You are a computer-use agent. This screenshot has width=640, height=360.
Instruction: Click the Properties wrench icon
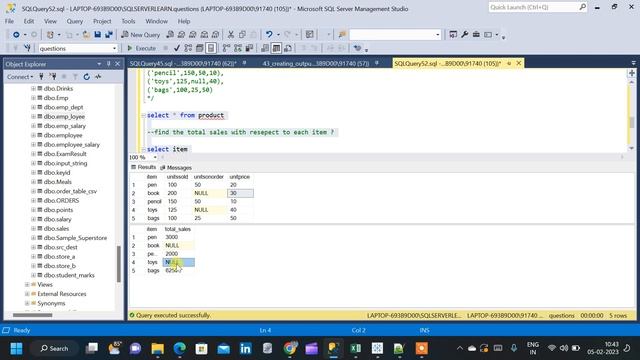pos(464,35)
